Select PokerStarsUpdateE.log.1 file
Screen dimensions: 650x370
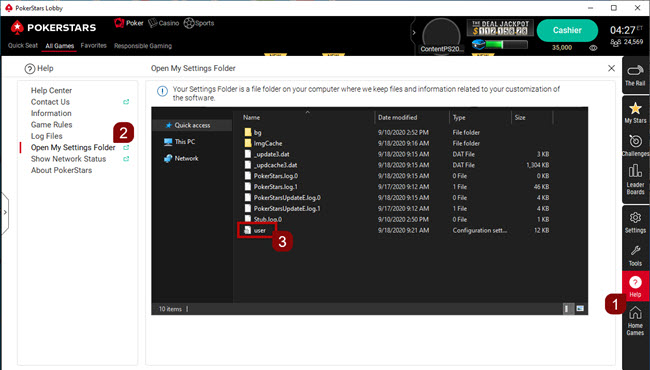point(282,208)
